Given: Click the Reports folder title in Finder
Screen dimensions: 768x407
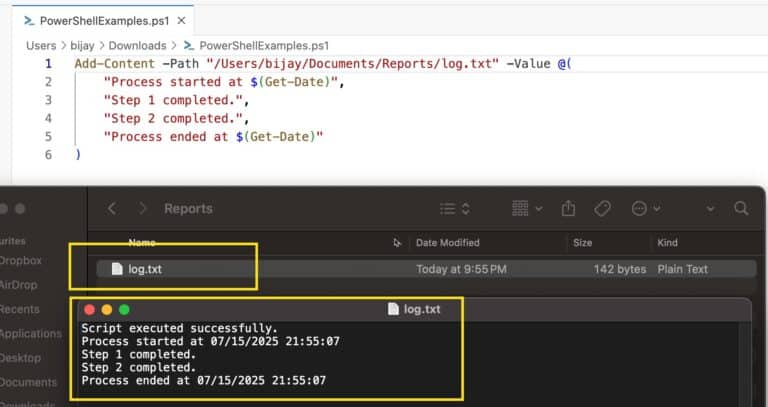Looking at the screenshot, I should pos(188,209).
